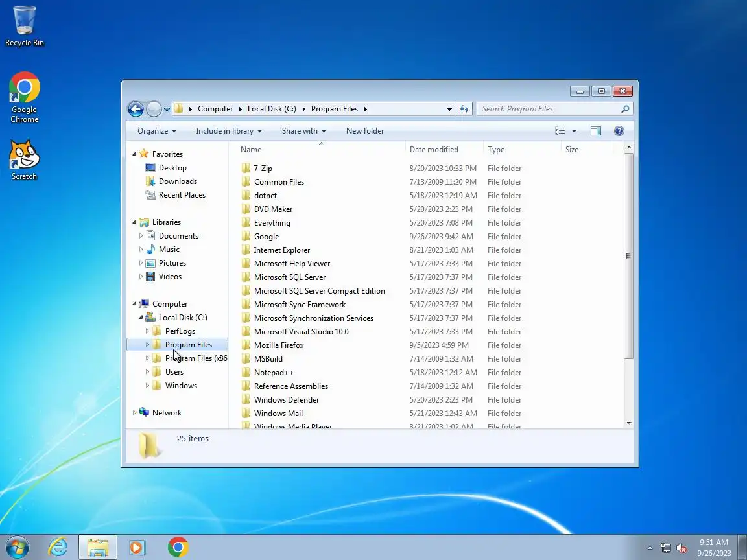Click Local Disk (C:) in breadcrumb

point(272,109)
